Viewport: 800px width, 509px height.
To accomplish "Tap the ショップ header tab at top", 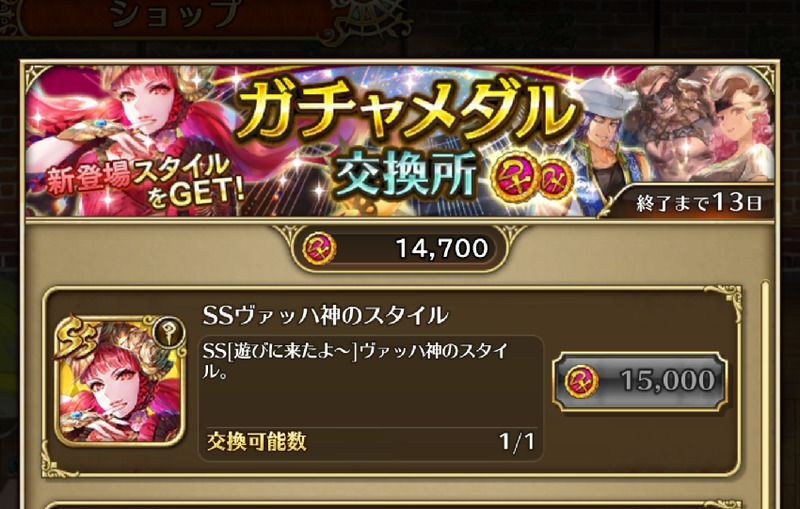I will 174,14.
